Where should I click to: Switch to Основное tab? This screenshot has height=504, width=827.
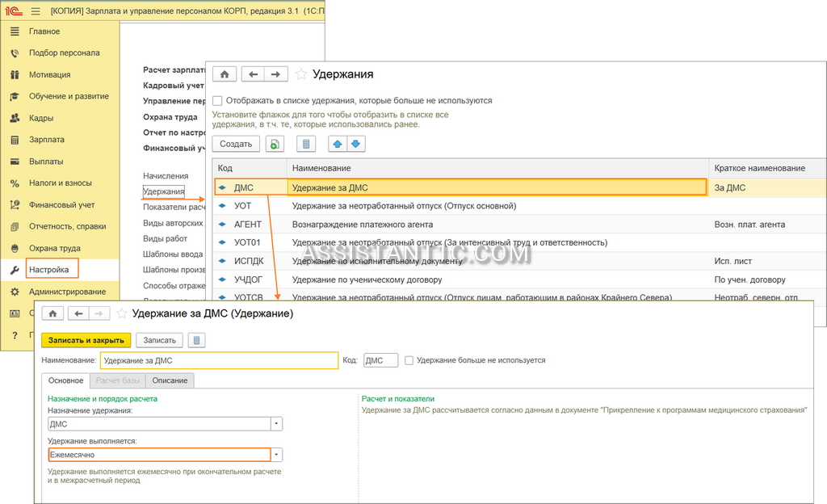65,380
